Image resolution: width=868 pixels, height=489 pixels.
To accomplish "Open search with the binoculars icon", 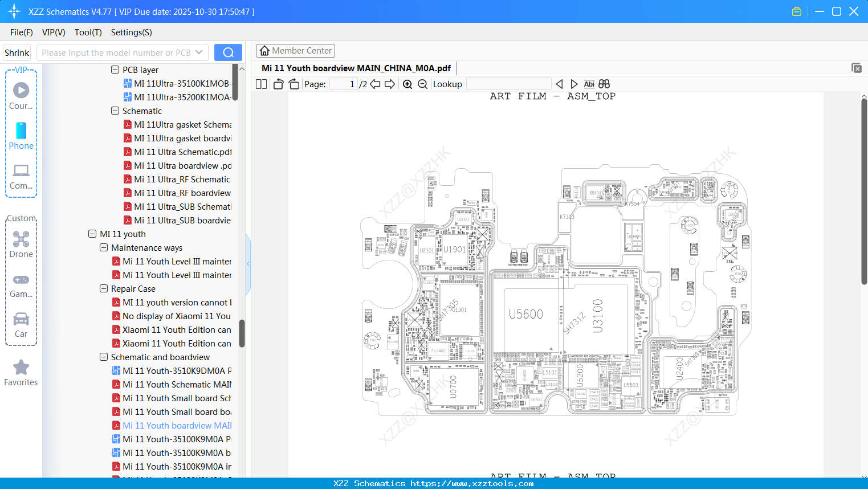I will click(604, 84).
